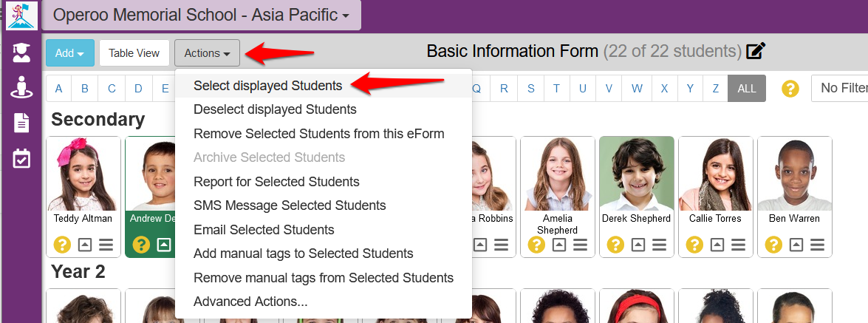Click Amelia Shepherd's upload image icon
The width and height of the screenshot is (868, 323).
[559, 245]
